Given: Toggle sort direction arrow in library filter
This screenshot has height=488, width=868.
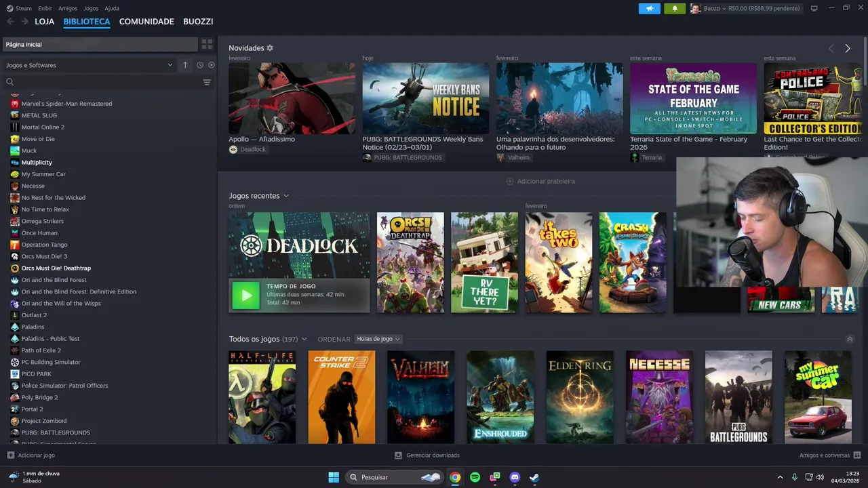Looking at the screenshot, I should point(185,65).
